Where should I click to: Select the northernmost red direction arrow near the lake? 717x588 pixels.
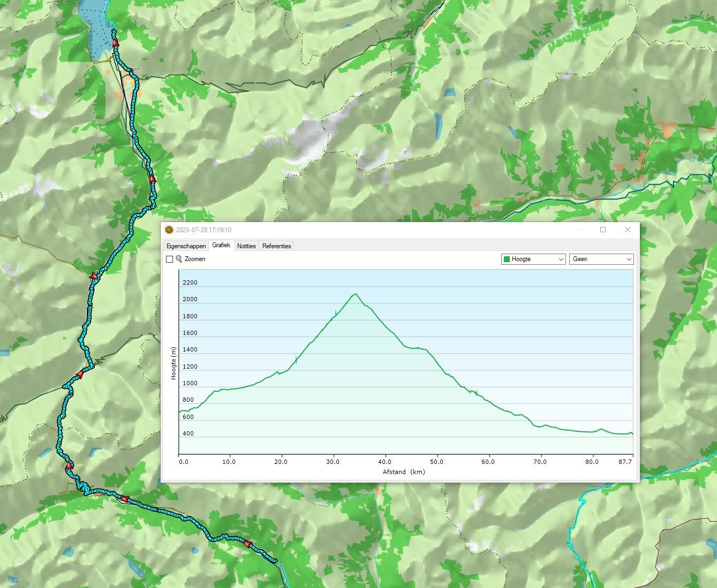click(x=115, y=43)
